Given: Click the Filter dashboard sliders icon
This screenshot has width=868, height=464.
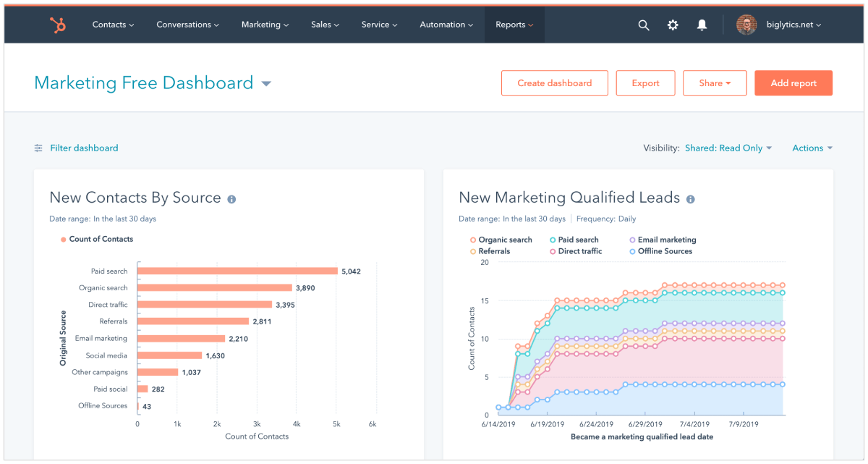Looking at the screenshot, I should (38, 148).
